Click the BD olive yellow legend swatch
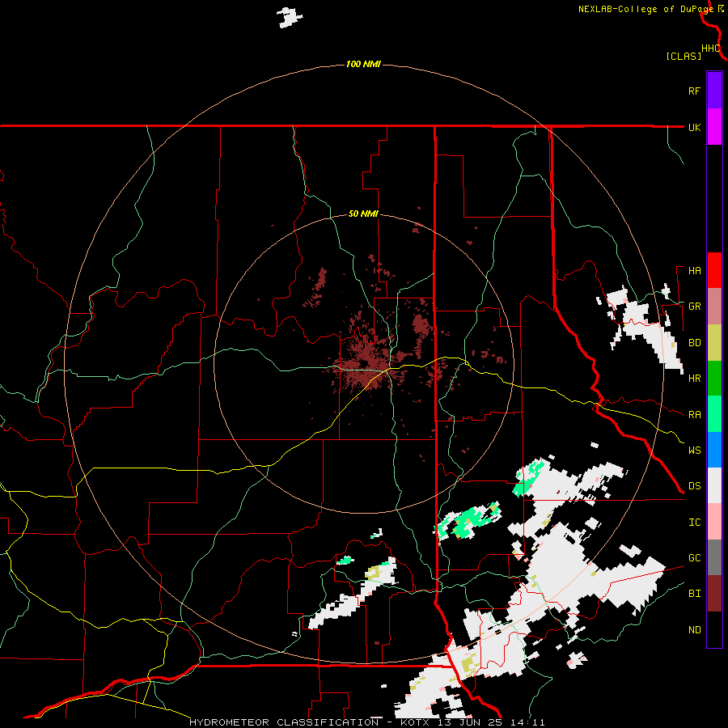 [714, 342]
